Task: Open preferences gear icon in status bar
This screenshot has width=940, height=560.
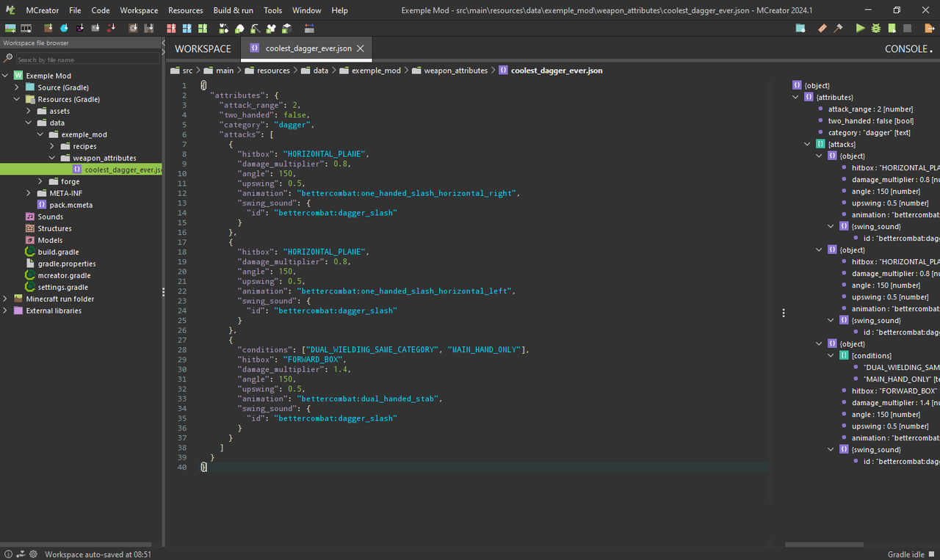Action: tap(34, 554)
